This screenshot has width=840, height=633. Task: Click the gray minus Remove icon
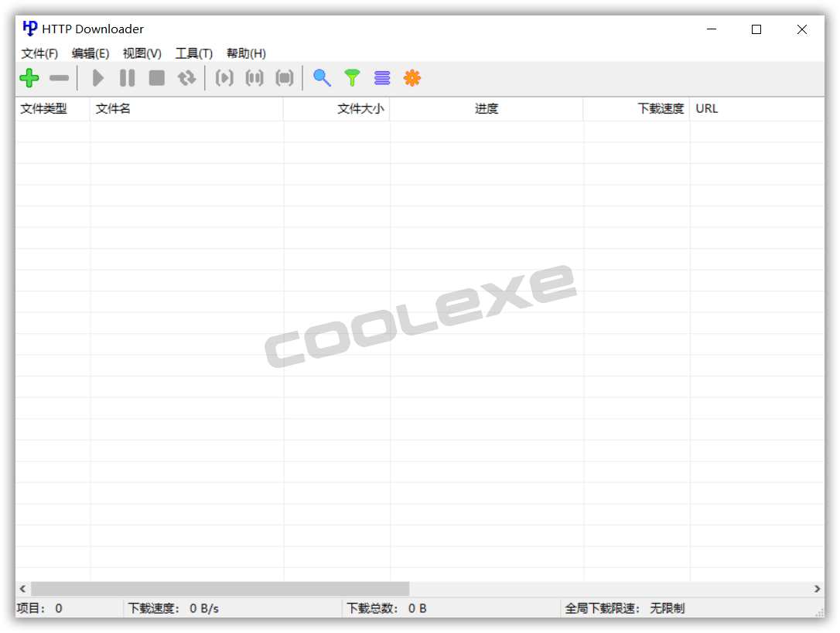pyautogui.click(x=59, y=78)
